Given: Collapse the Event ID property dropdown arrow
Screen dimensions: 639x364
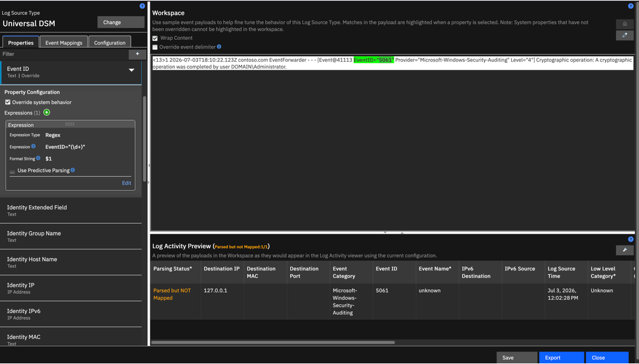Looking at the screenshot, I should (x=132, y=70).
